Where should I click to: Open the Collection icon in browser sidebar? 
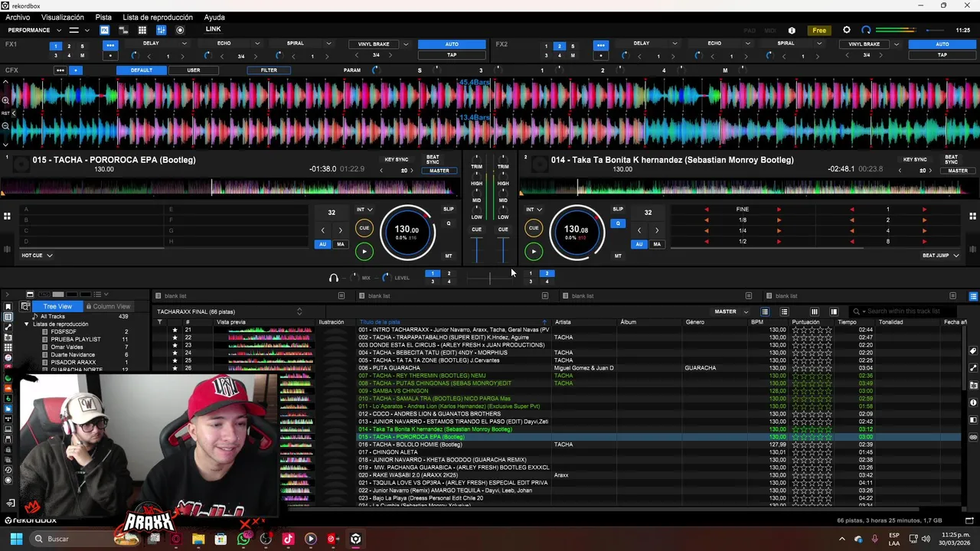(x=8, y=317)
